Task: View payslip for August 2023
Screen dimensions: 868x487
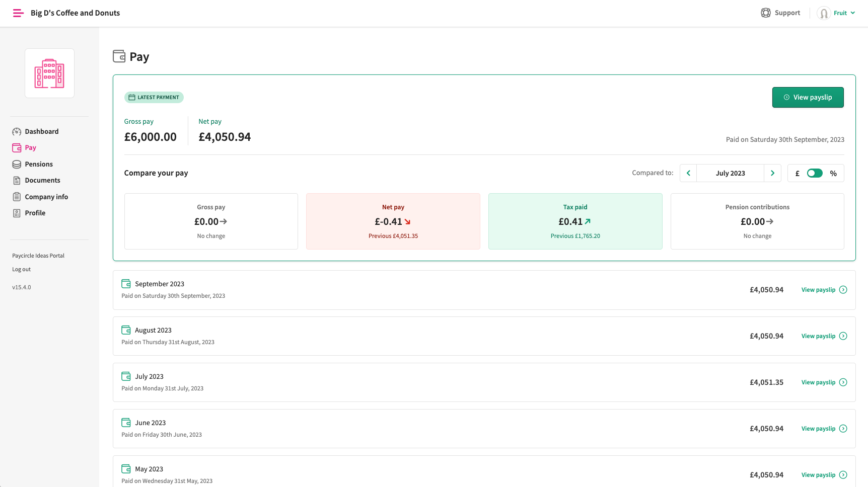Action: 824,336
